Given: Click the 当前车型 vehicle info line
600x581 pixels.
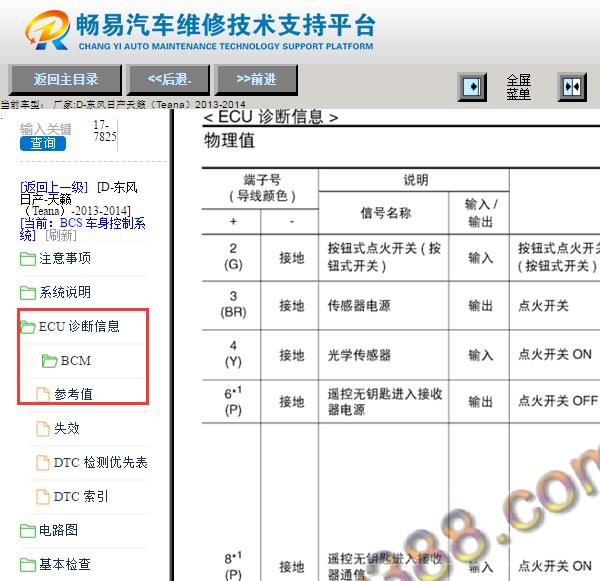Looking at the screenshot, I should click(x=123, y=104).
